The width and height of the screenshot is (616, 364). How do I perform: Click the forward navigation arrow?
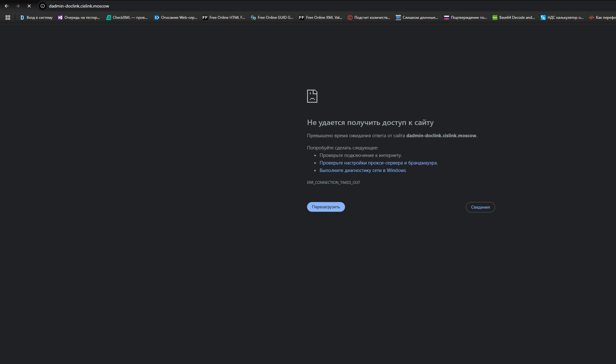18,6
